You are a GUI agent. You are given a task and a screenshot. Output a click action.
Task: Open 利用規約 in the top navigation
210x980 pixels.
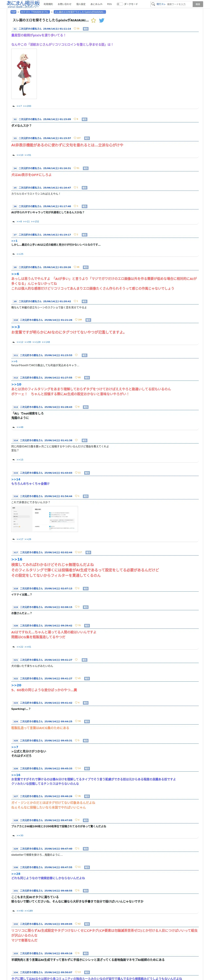pyautogui.click(x=48, y=4)
